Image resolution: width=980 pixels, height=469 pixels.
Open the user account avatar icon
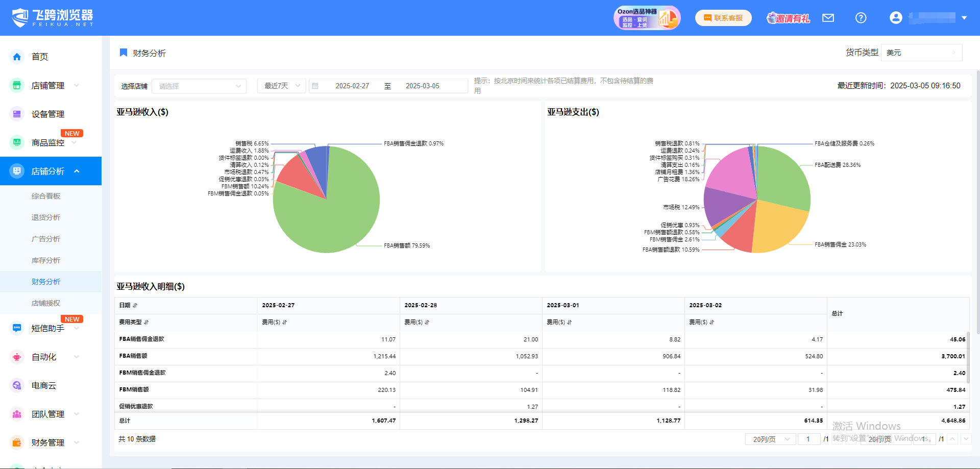pyautogui.click(x=895, y=18)
